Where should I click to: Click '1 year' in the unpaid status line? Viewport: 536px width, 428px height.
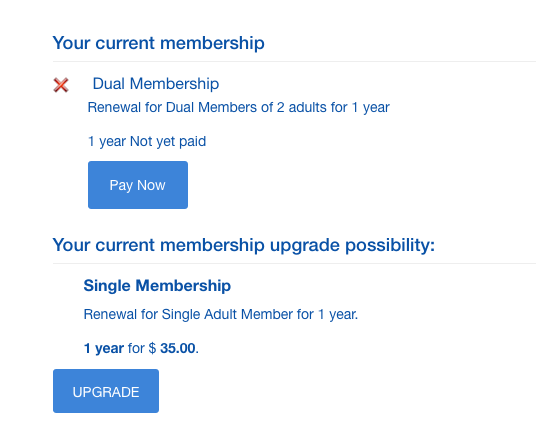pos(107,142)
